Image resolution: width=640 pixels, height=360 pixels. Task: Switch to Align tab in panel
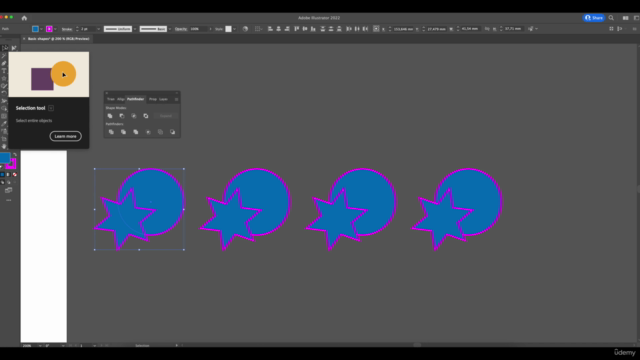coord(120,99)
